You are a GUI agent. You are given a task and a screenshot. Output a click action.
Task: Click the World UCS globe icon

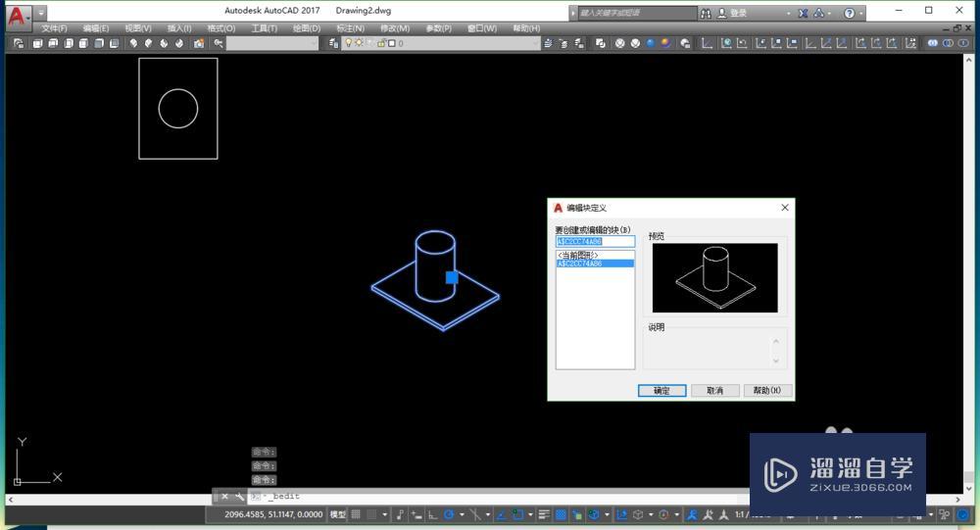726,43
